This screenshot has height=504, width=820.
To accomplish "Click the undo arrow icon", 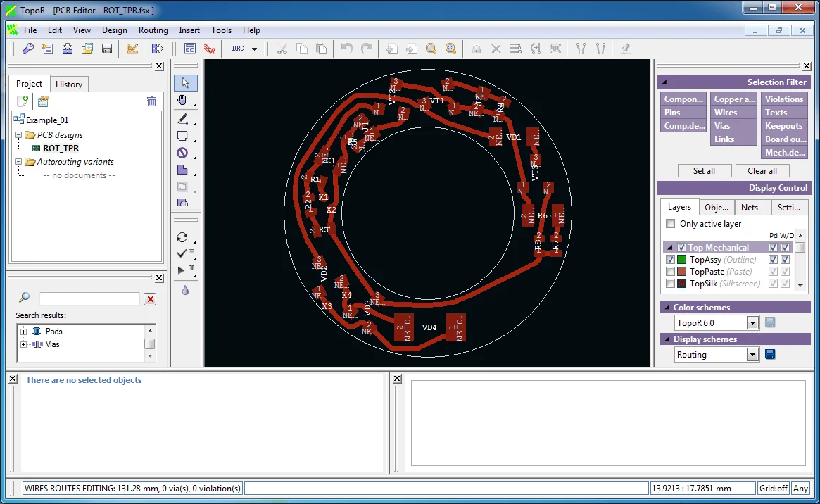I will 347,49.
